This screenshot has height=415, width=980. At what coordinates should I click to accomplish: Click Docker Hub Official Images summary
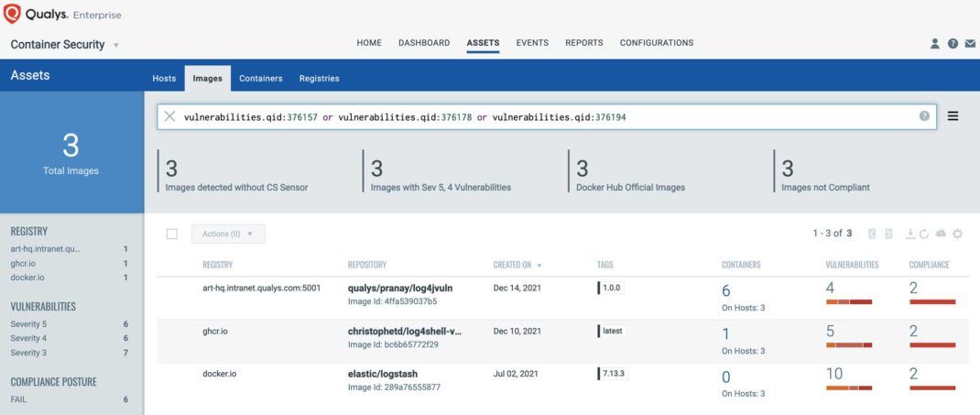(631, 187)
